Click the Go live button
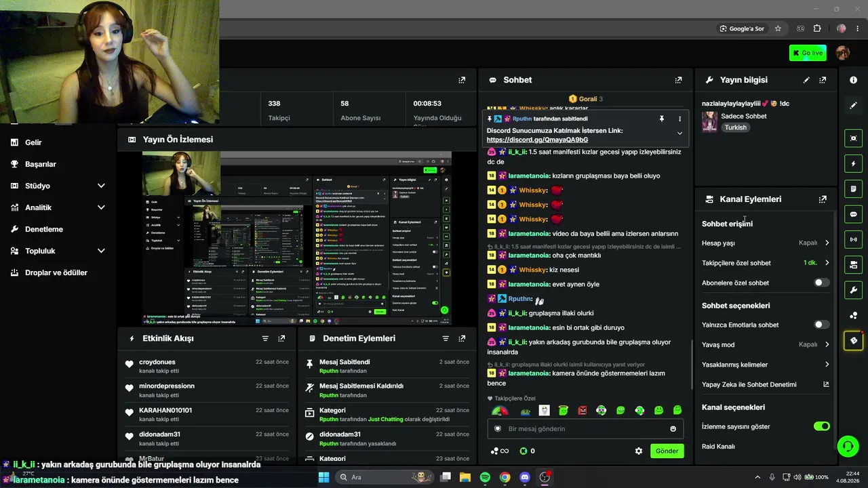The width and height of the screenshot is (868, 488). click(808, 53)
